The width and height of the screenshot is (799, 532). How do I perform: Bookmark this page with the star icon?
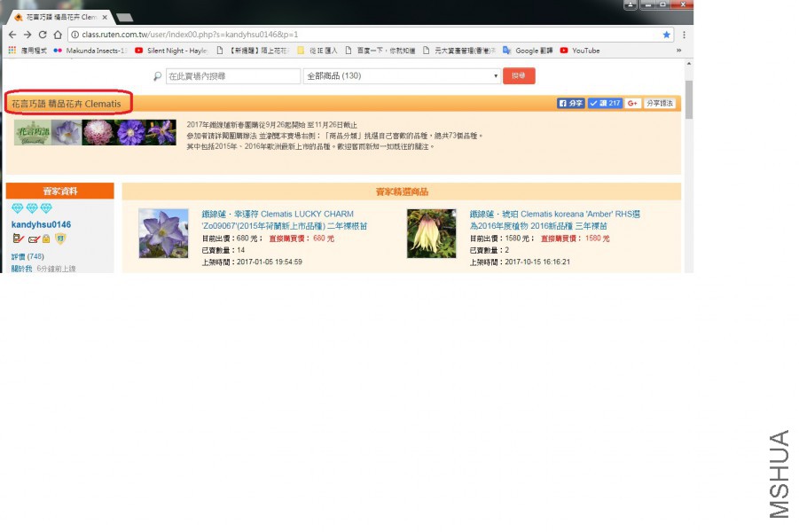667,35
